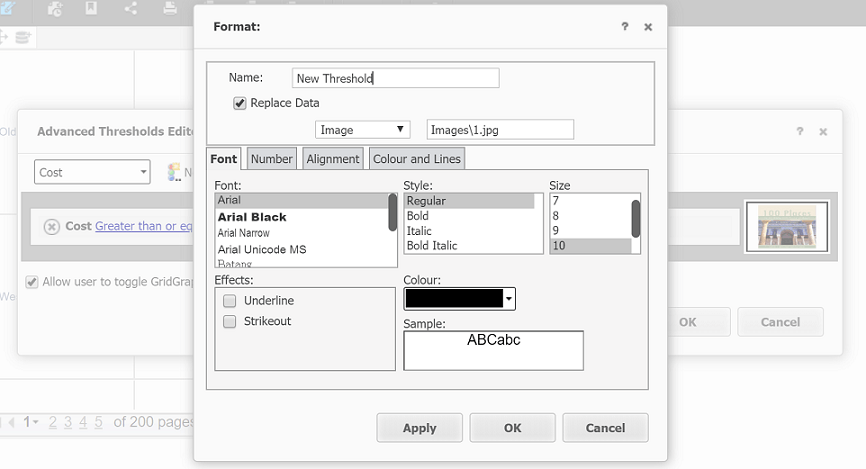Click the New Threshold name field
Screen dimensions: 866x469
396,78
